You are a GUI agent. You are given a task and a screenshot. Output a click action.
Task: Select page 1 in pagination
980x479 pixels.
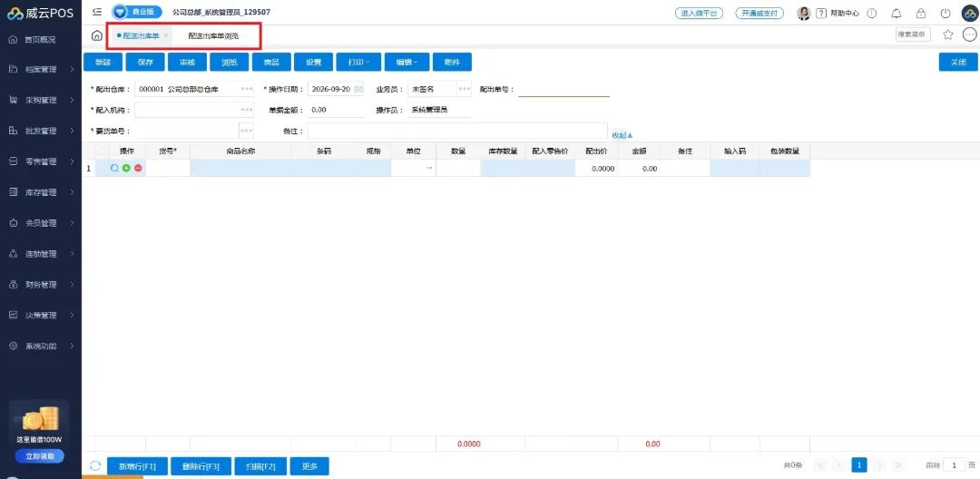860,465
